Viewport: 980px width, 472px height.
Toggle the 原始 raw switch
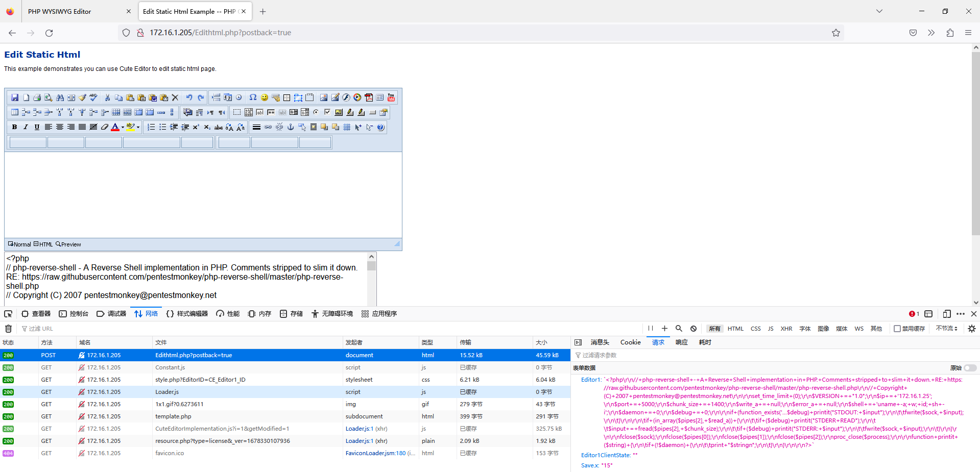click(970, 368)
